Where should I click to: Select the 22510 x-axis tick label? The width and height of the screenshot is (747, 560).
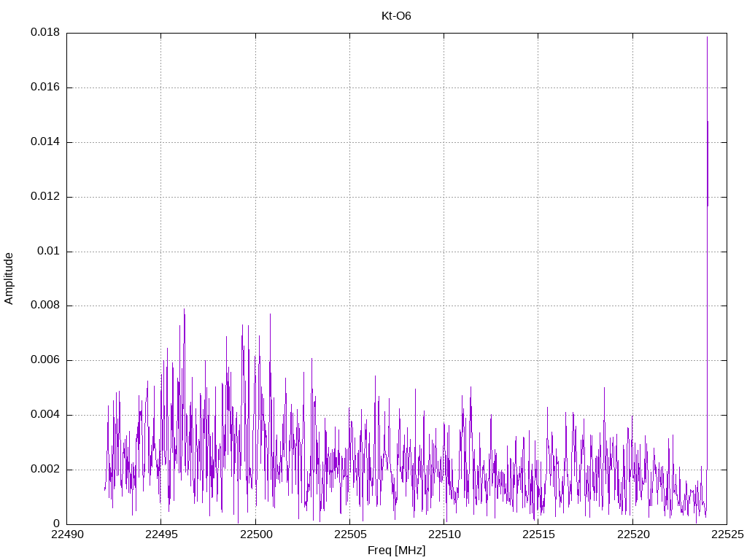444,534
